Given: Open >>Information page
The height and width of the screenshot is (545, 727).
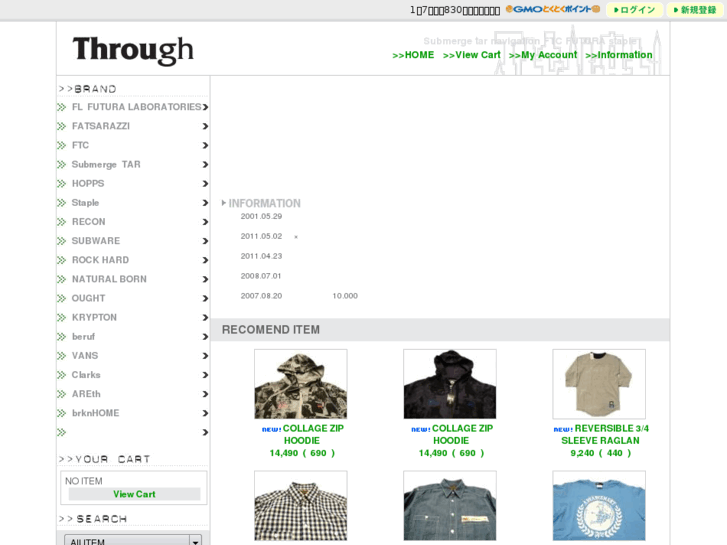Looking at the screenshot, I should tap(619, 55).
